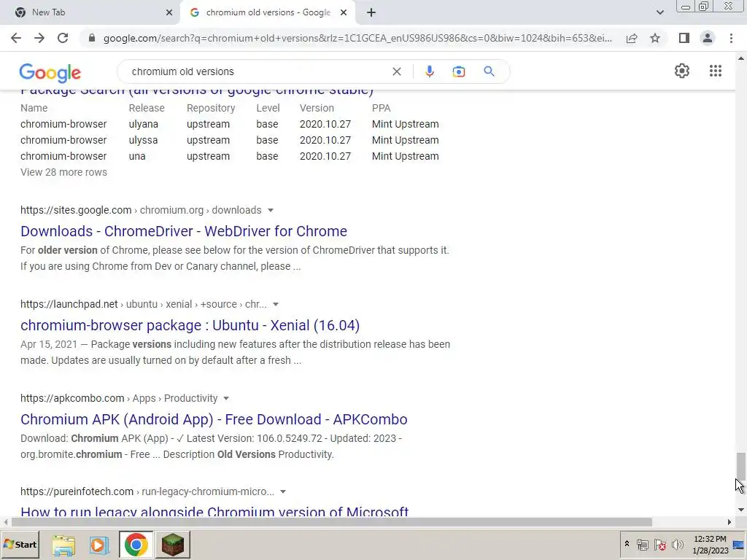Click the vertical scrollbar thumb
The image size is (747, 560).
741,465
